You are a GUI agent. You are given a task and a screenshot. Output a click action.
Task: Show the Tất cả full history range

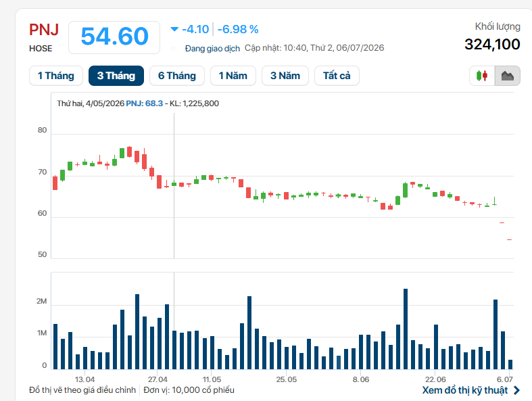[x=337, y=75]
